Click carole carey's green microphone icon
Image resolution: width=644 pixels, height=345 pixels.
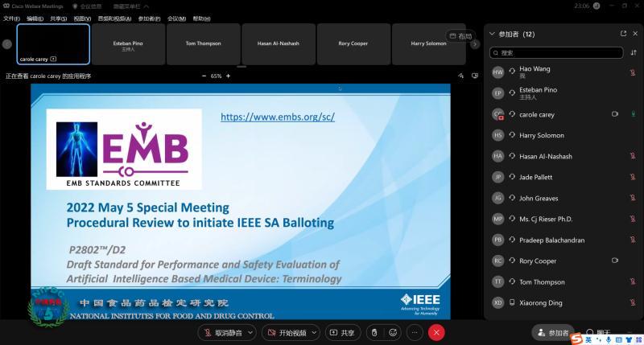(x=634, y=114)
